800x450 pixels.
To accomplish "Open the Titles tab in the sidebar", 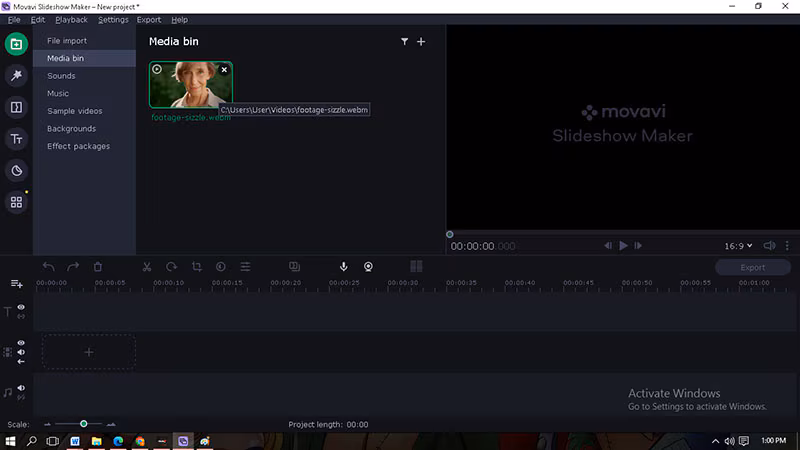I will (16, 139).
